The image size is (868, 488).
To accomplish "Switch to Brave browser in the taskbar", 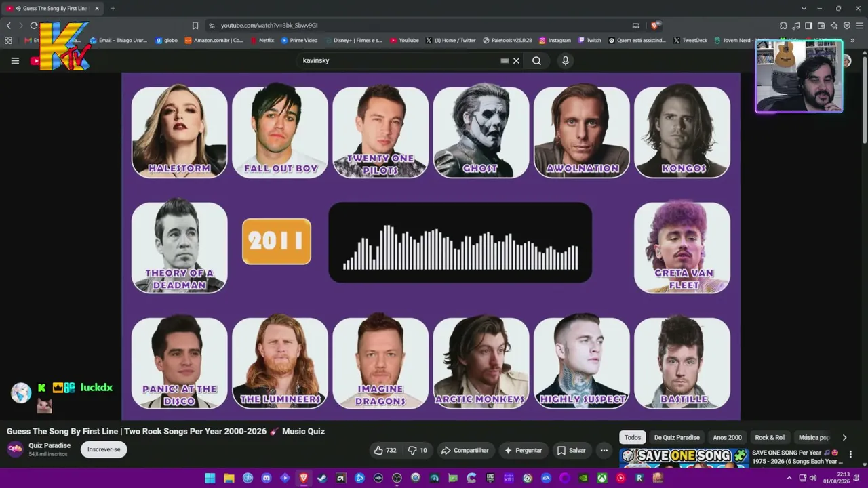I will click(x=303, y=478).
